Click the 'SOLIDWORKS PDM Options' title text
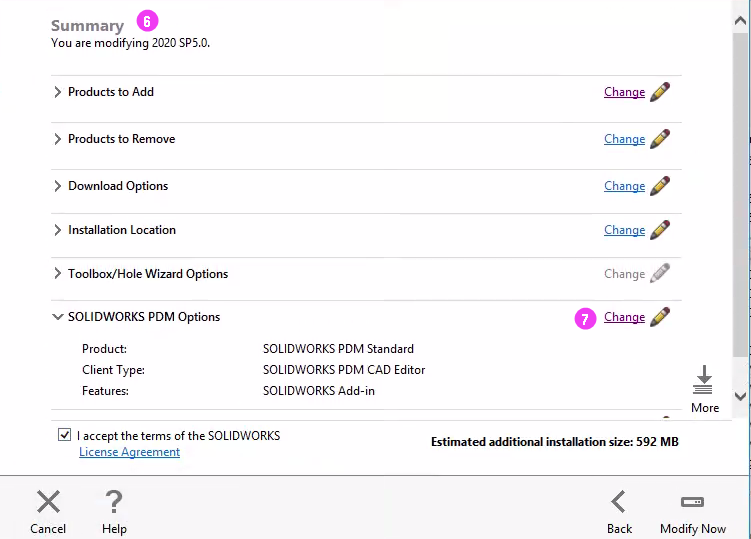This screenshot has height=539, width=751. [144, 317]
